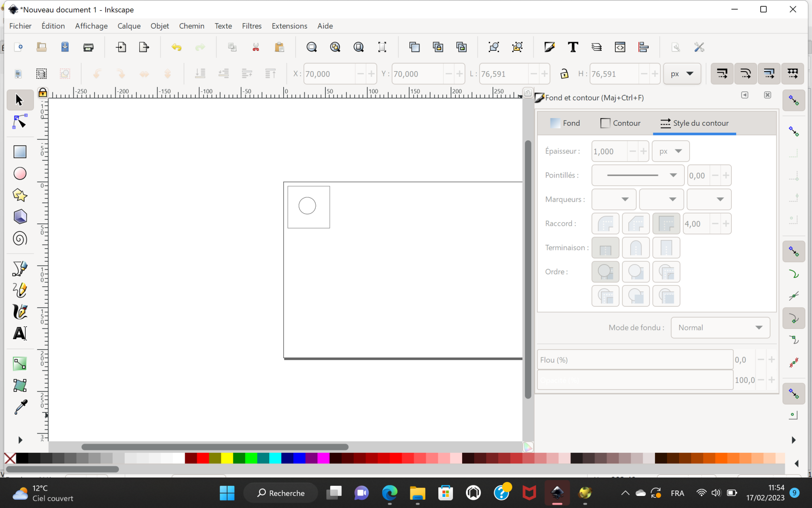Select the 3D box tool
Screen dimensions: 812x508
pos(19,217)
